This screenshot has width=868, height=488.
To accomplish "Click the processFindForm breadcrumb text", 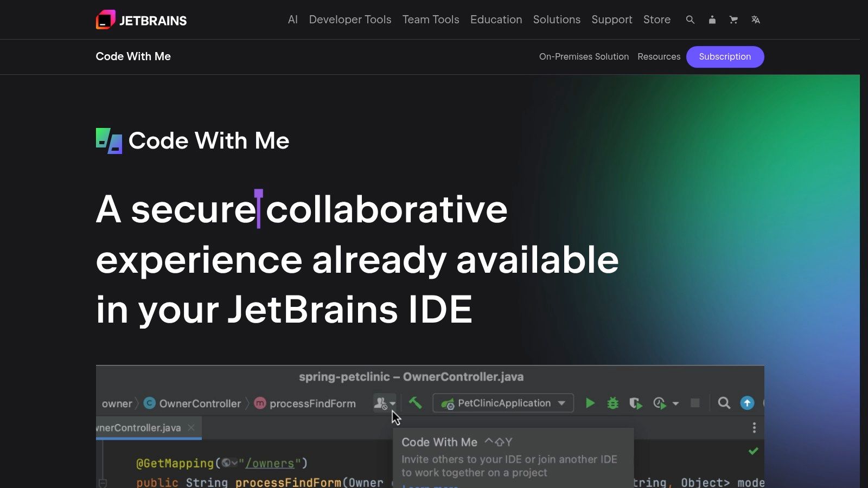I will [312, 403].
